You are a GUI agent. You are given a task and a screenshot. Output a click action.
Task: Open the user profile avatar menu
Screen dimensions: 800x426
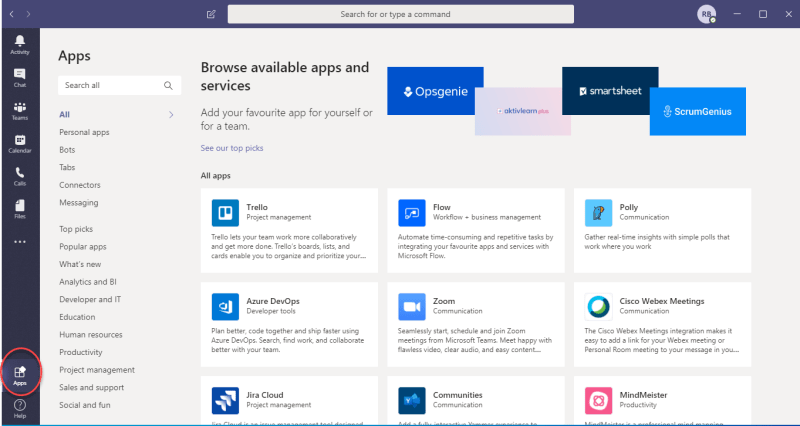click(706, 14)
